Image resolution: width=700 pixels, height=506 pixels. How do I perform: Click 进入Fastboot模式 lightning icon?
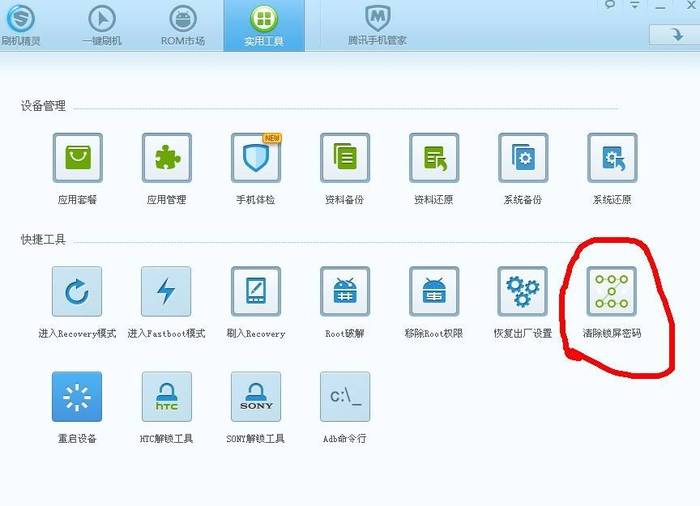coord(166,291)
